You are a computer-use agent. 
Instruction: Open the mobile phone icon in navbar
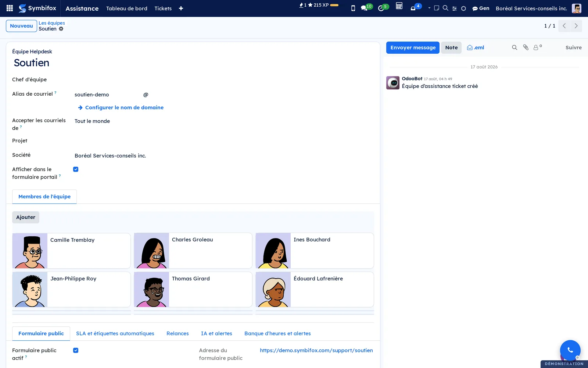point(353,8)
